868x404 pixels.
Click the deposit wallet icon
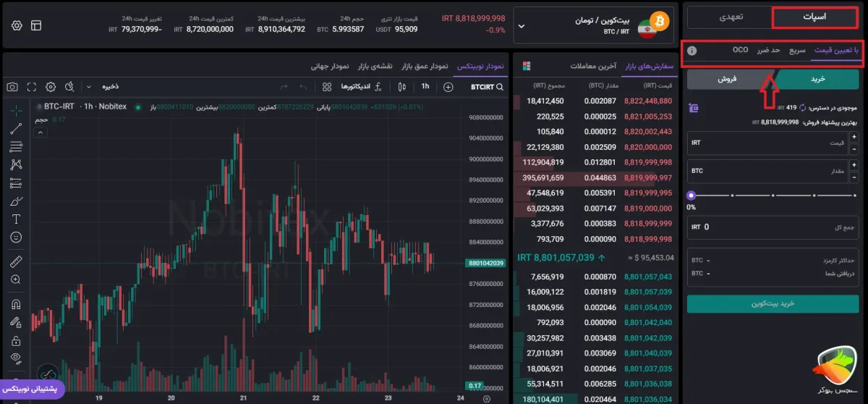[x=694, y=108]
